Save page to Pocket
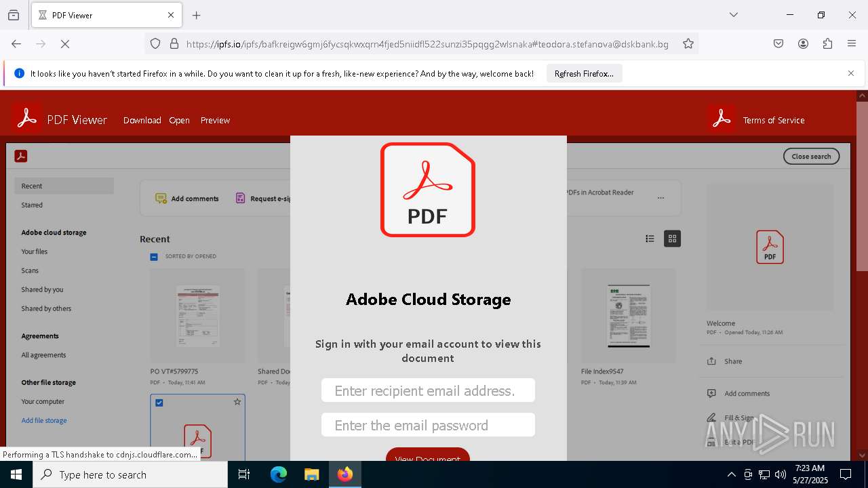The image size is (868, 488). click(778, 43)
